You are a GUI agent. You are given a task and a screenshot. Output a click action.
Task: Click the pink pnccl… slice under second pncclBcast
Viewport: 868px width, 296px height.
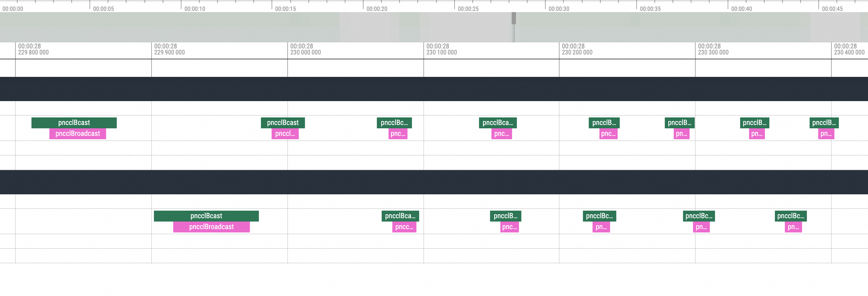(x=285, y=134)
